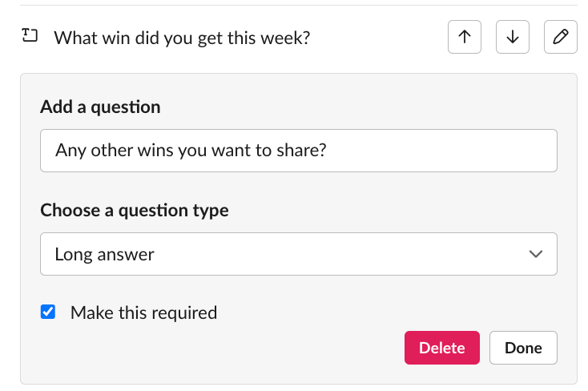Screen dimensions: 588x391
Task: Delete this question with the red button
Action: 441,348
